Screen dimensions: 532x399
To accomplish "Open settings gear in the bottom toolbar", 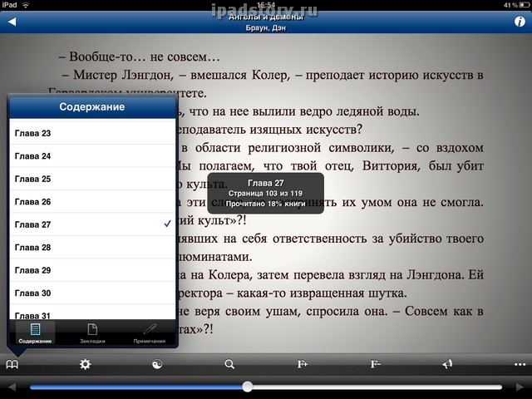I will (x=85, y=364).
